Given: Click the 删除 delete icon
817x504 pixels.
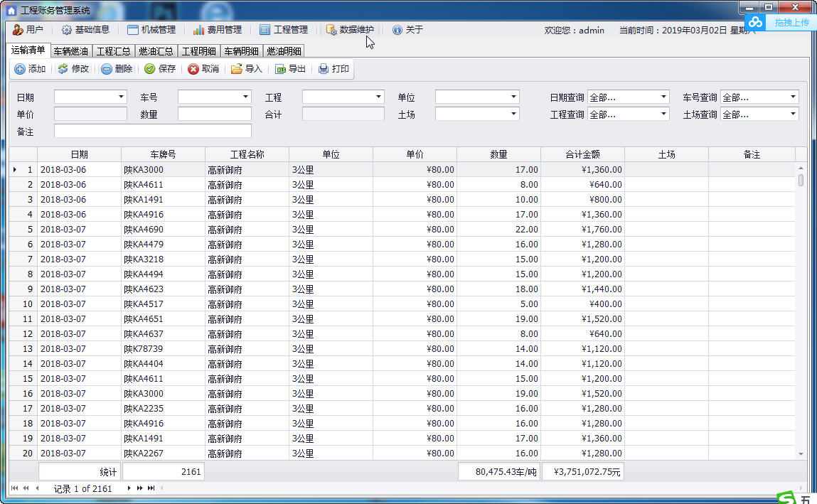Looking at the screenshot, I should pyautogui.click(x=106, y=69).
